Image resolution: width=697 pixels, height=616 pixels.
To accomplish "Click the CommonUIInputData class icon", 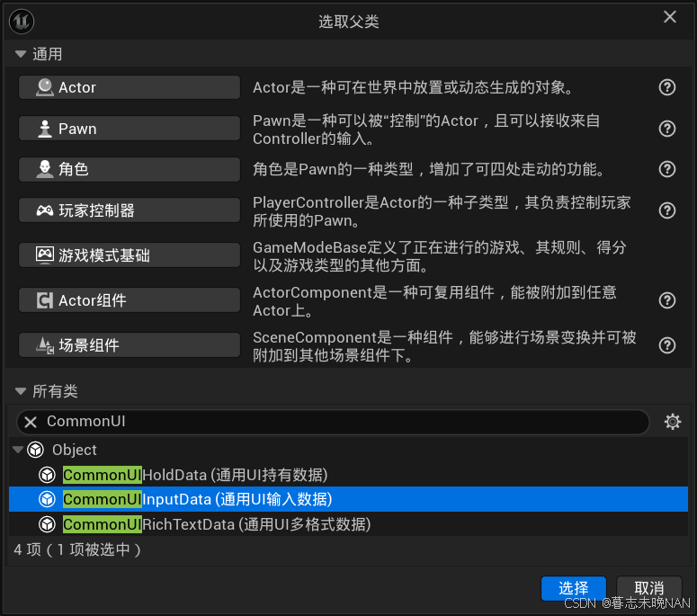I will click(x=47, y=499).
